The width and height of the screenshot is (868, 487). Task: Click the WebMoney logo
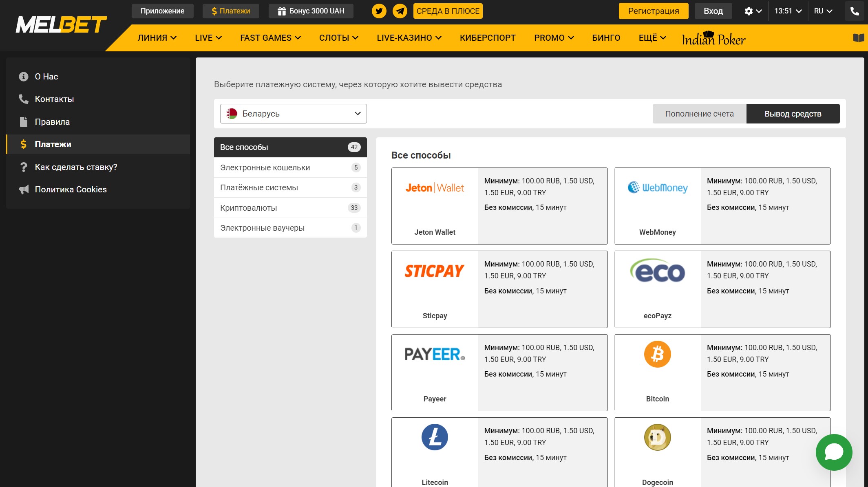[x=657, y=187]
